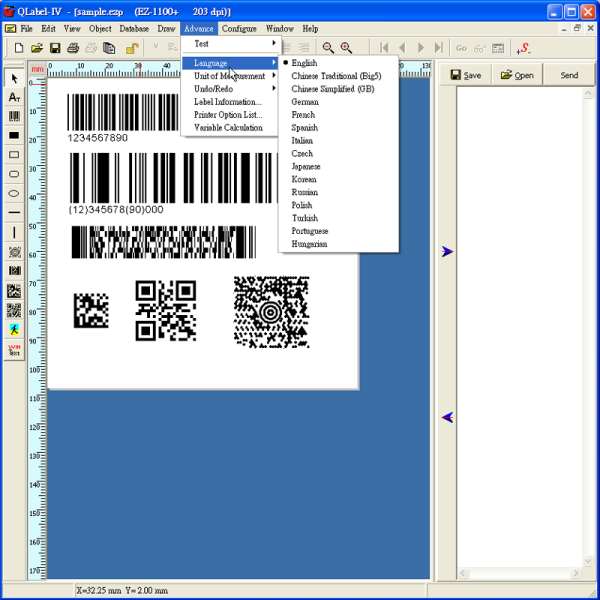This screenshot has height=600, width=600.
Task: Select the insert image tool
Action: (14, 330)
